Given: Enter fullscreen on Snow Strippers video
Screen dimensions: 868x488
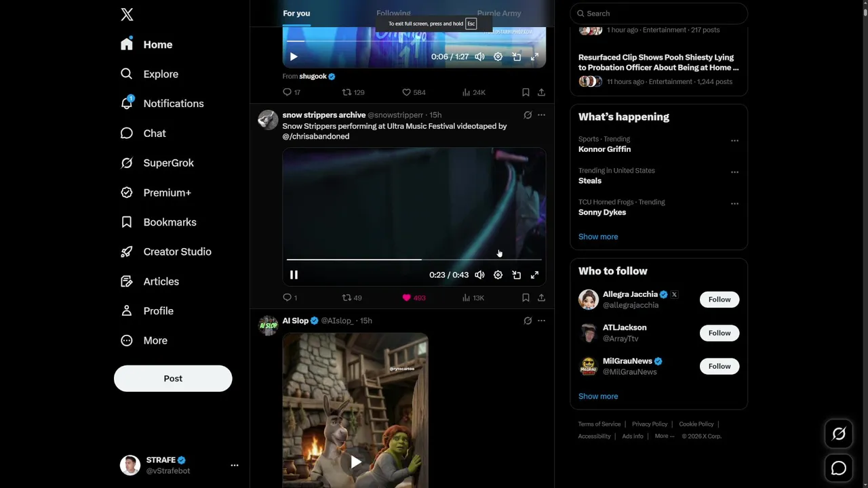Looking at the screenshot, I should pos(534,275).
